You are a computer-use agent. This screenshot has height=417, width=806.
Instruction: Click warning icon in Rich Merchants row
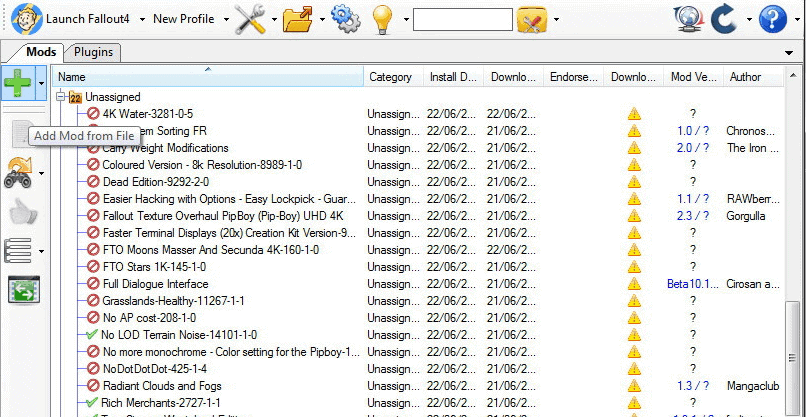(634, 403)
